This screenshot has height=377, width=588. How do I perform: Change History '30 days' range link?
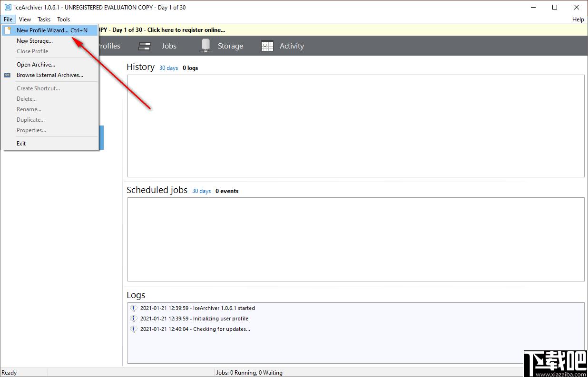168,68
